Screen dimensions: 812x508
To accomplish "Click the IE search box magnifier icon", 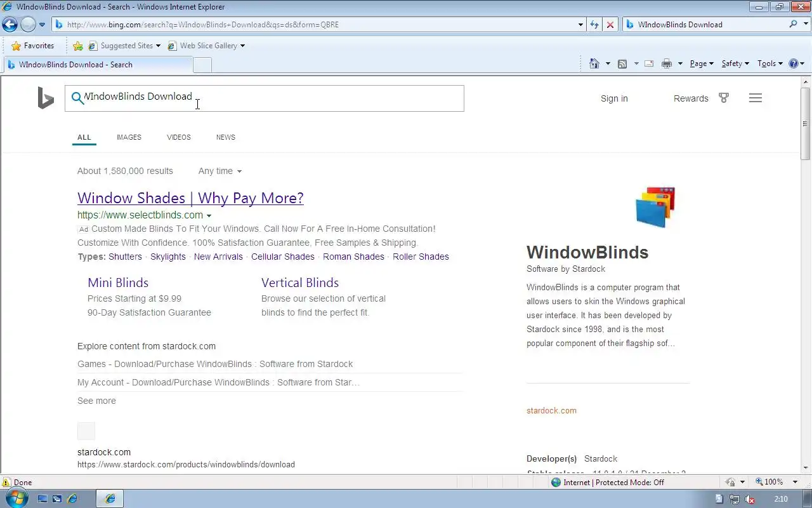I will [794, 24].
